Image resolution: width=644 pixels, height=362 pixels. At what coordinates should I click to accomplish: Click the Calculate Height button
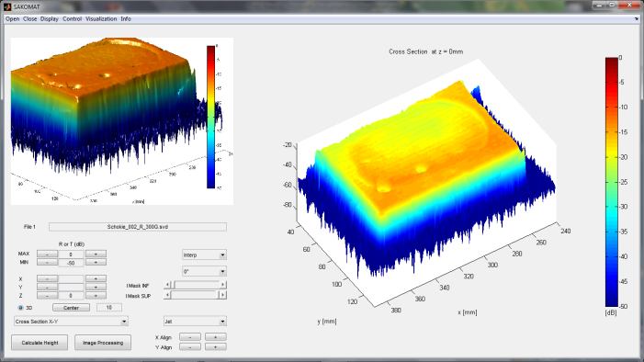40,343
